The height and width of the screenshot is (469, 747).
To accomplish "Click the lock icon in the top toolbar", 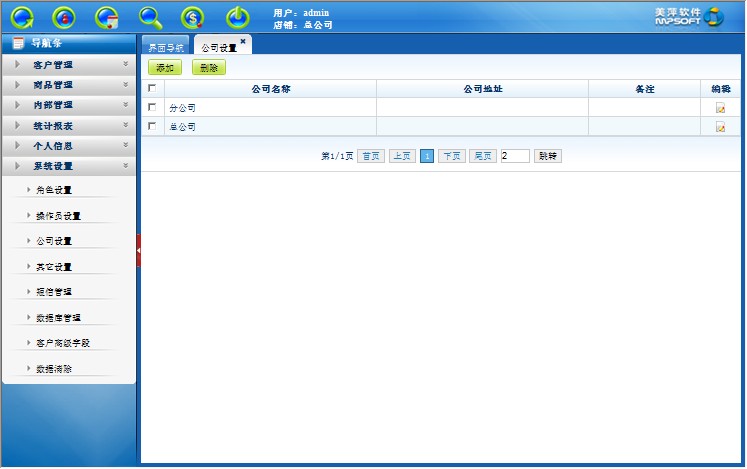I will tap(64, 16).
